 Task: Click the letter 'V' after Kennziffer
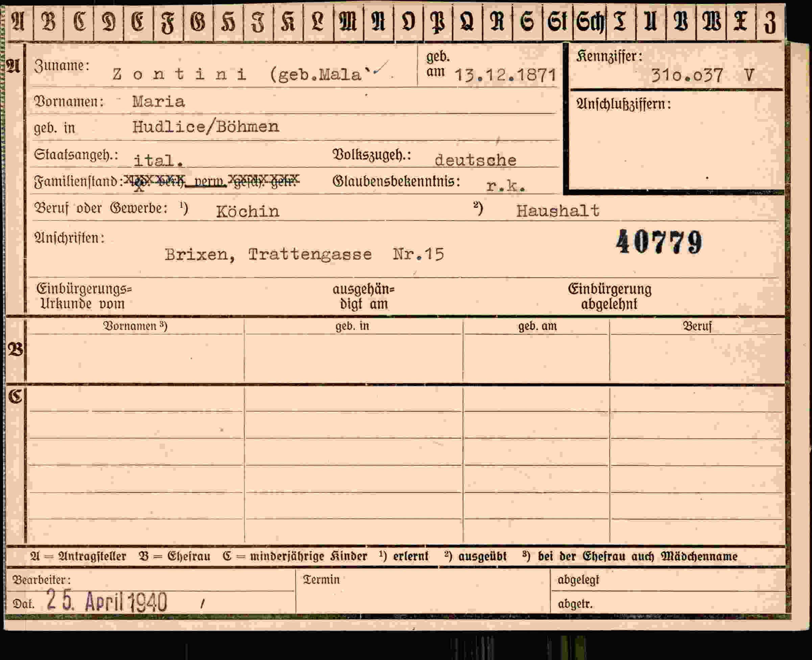coord(749,75)
